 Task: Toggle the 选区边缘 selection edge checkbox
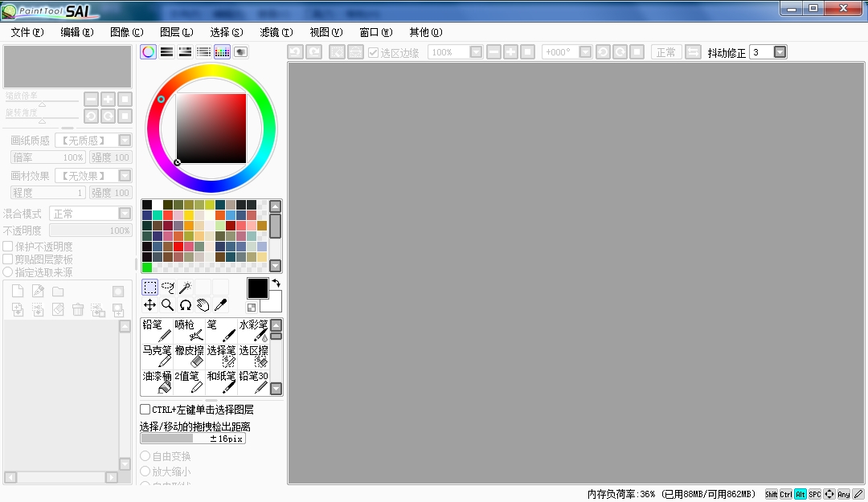[x=373, y=51]
